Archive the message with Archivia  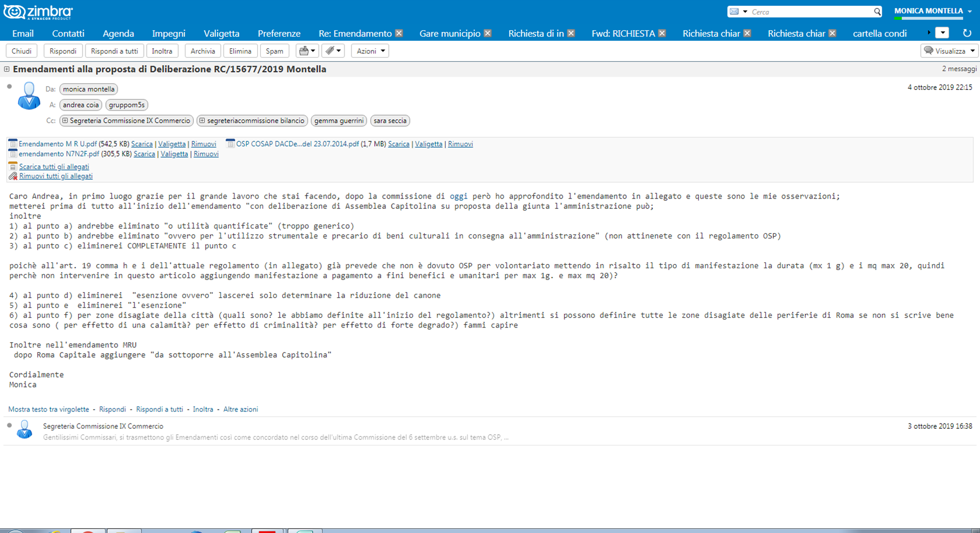[x=203, y=51]
